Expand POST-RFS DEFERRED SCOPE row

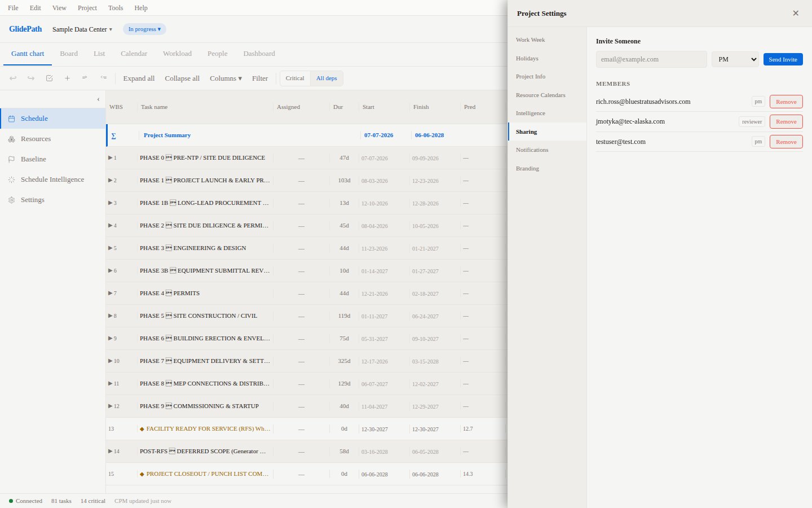(111, 451)
